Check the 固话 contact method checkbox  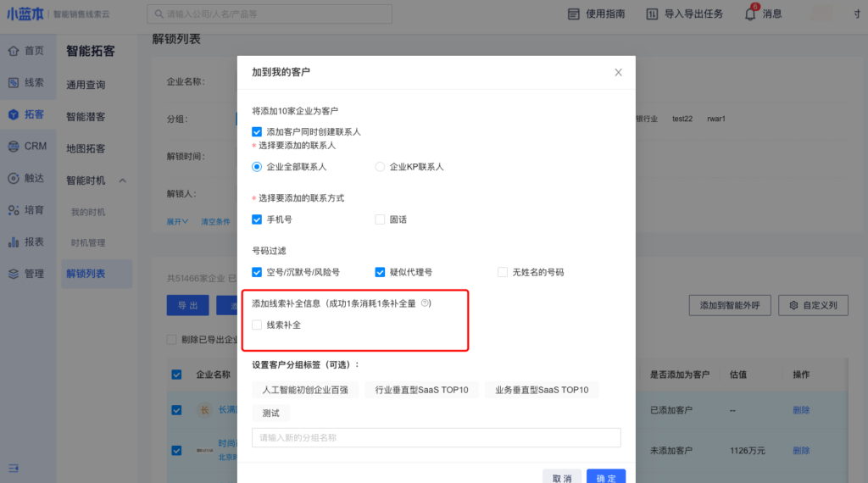coord(381,219)
